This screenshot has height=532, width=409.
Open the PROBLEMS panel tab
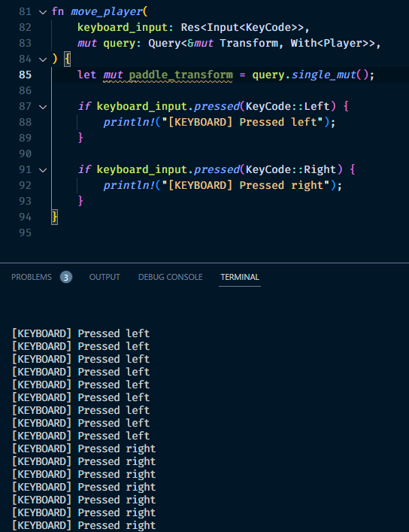pyautogui.click(x=32, y=277)
